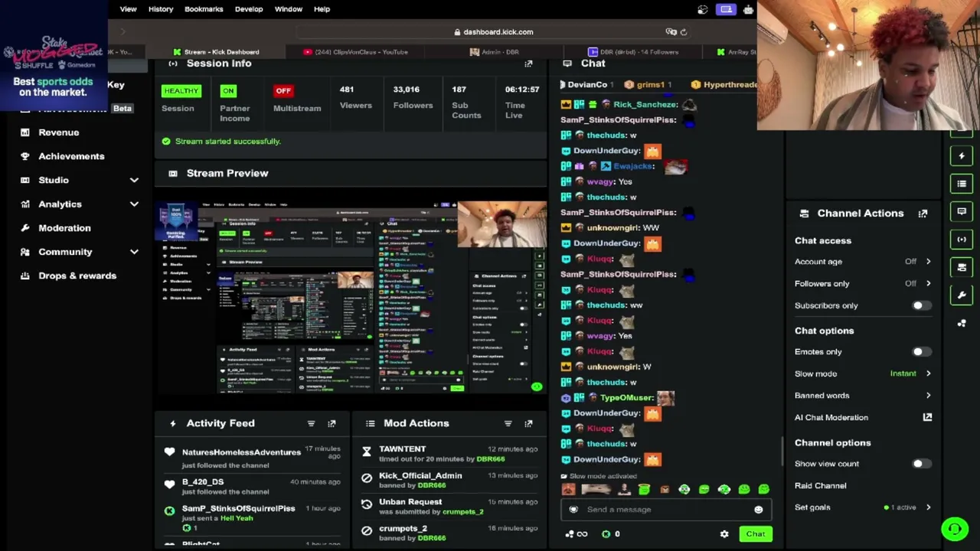Screen dimensions: 980x551
Task: Switch to the Stream - Kick Dashboard tab
Action: 216,52
